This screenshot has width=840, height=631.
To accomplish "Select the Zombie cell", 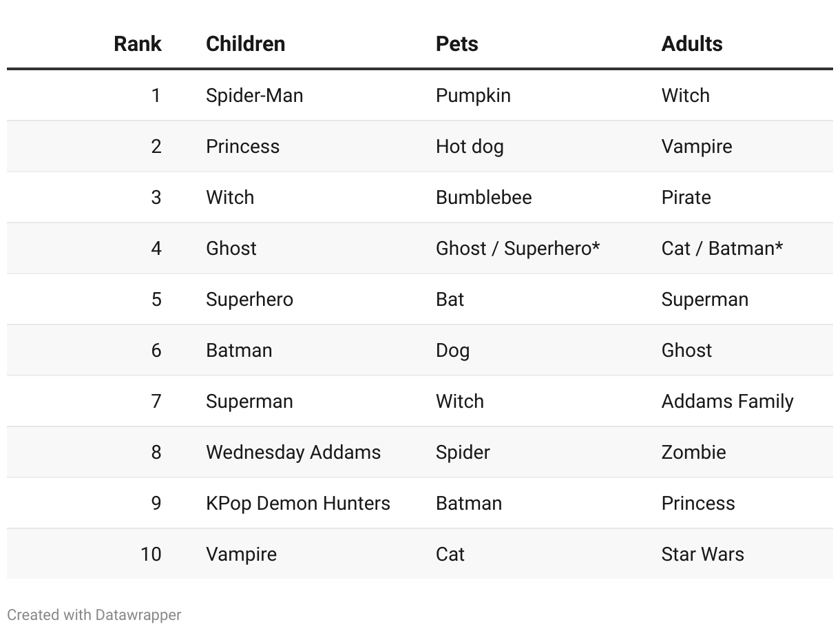I will 693,452.
